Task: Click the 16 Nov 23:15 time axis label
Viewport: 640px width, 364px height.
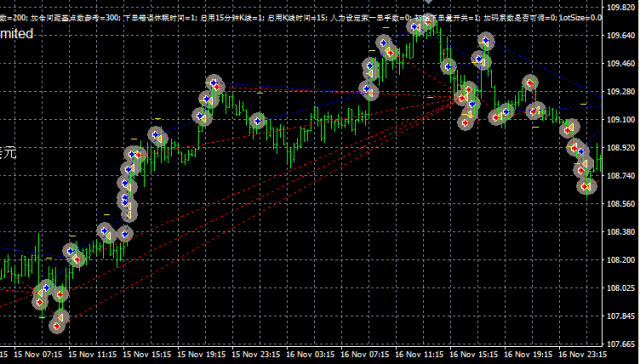Action: [x=582, y=354]
